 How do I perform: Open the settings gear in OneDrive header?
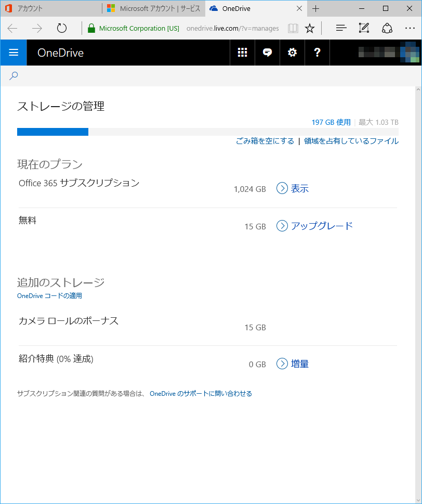click(292, 53)
